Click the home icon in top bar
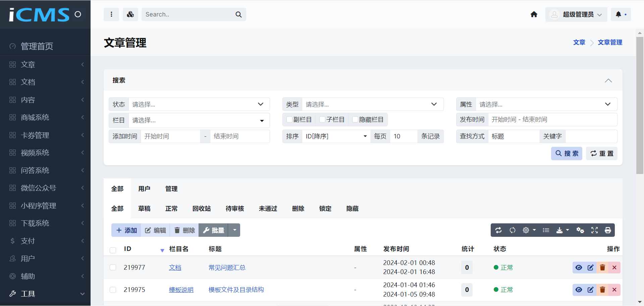644x306 pixels. [x=534, y=14]
